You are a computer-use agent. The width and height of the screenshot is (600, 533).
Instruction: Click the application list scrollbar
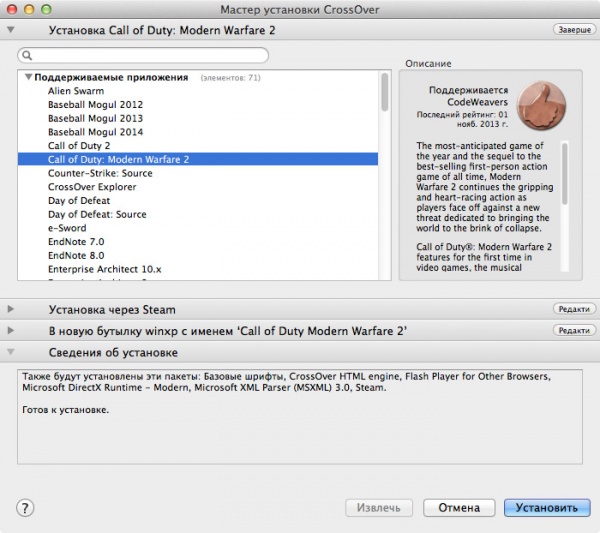point(385,92)
